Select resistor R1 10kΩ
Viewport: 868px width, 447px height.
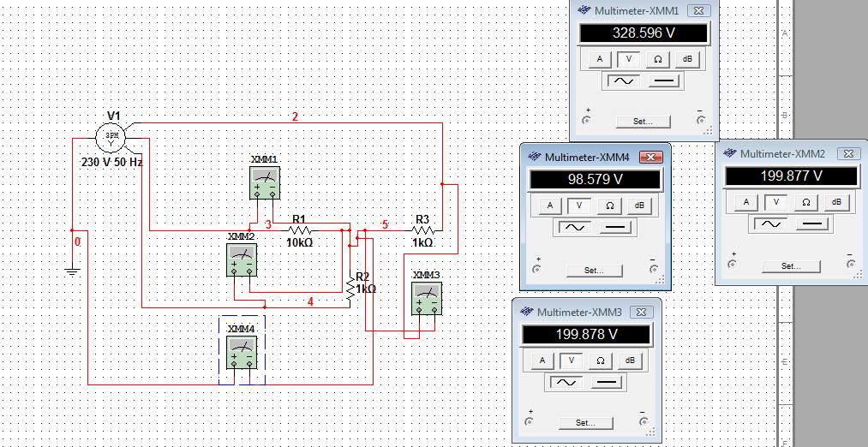click(x=298, y=230)
